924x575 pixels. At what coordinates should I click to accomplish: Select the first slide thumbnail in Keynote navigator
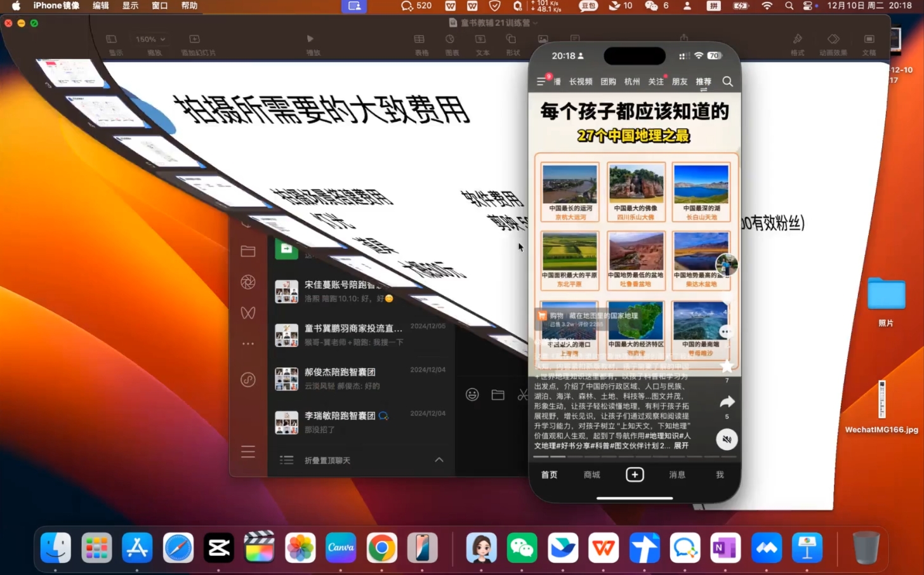coord(71,72)
